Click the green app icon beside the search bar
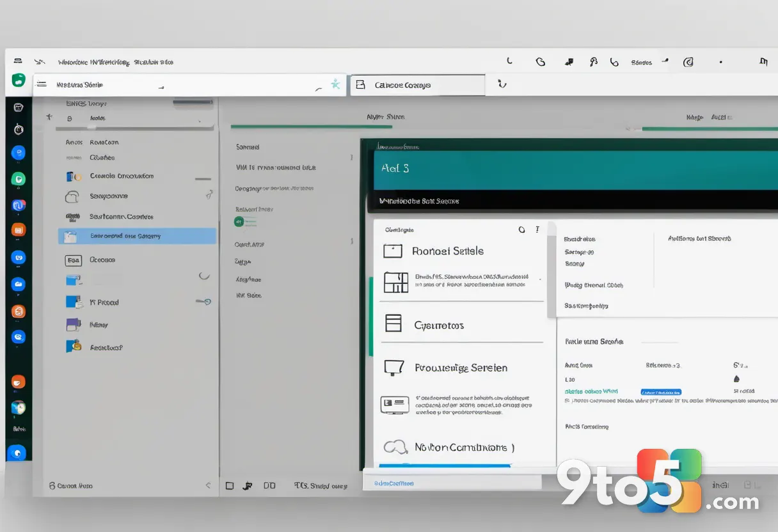Screen dimensions: 778x532 19,81
